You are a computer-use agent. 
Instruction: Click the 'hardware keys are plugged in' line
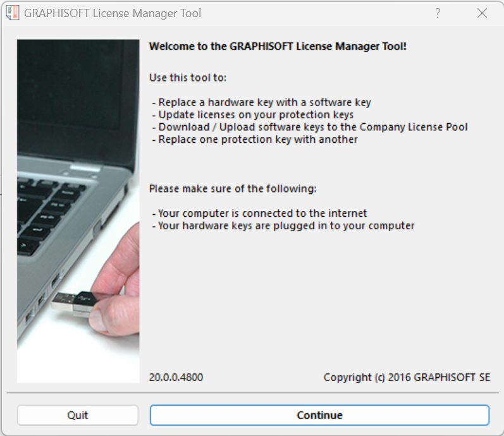(x=283, y=226)
